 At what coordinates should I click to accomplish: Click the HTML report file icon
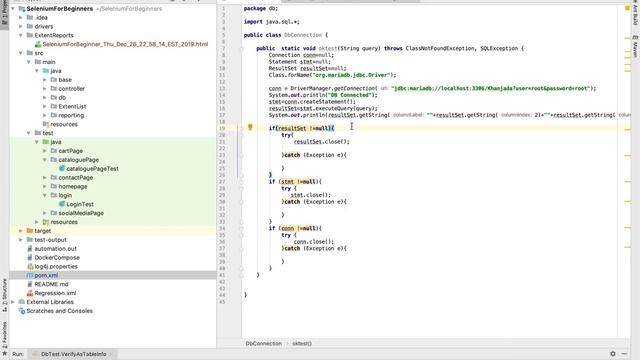tap(38, 44)
